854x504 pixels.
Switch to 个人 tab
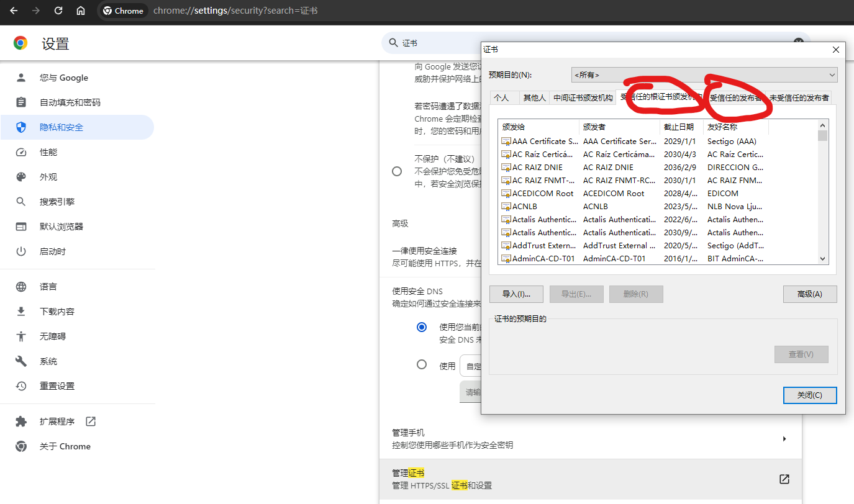point(505,97)
